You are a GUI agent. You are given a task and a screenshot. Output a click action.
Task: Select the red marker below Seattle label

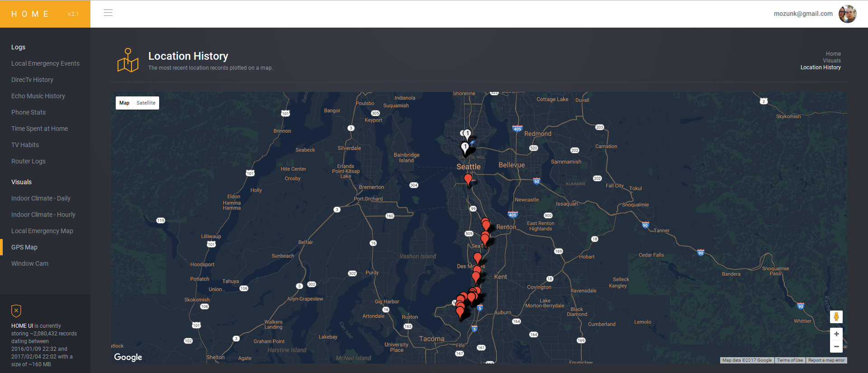coord(468,180)
